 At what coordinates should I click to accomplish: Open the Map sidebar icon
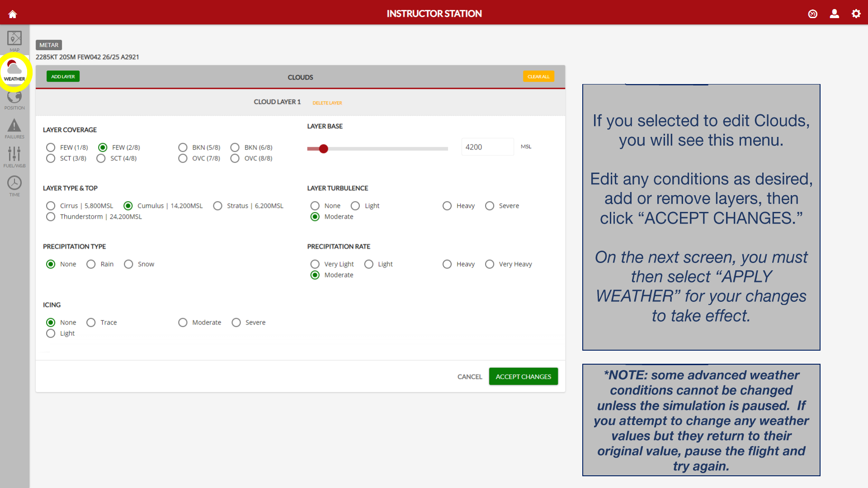pos(14,40)
